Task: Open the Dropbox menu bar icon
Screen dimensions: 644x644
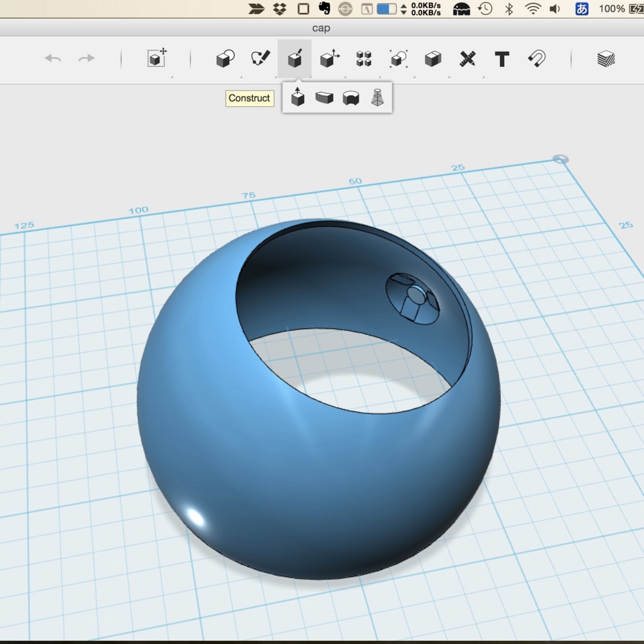Action: coord(279,8)
